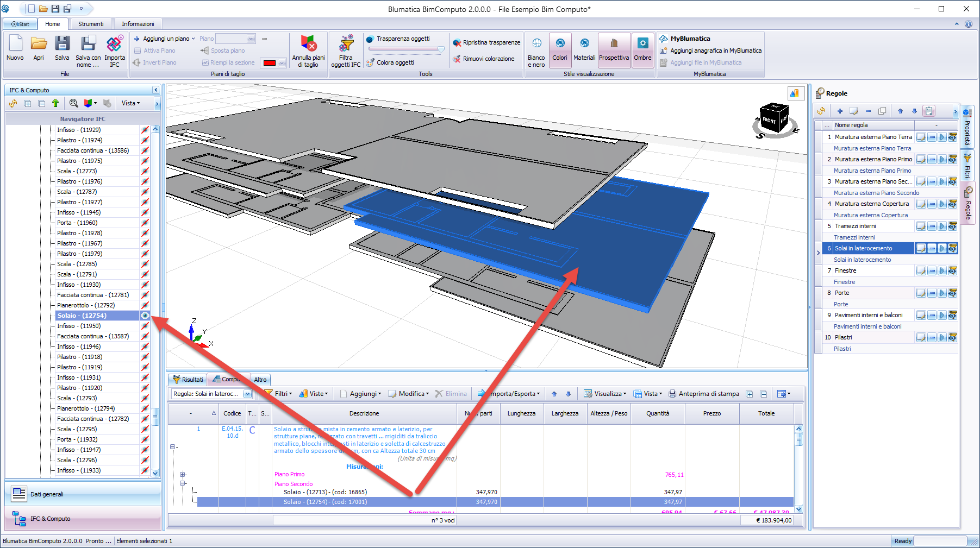Toggle Ombre shadows

click(642, 50)
